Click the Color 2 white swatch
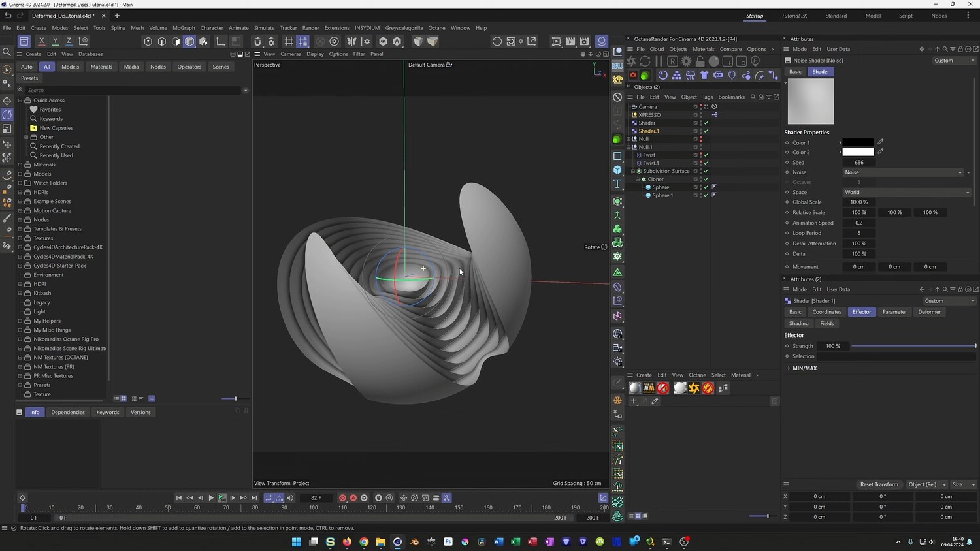This screenshot has height=551, width=980. tap(858, 152)
